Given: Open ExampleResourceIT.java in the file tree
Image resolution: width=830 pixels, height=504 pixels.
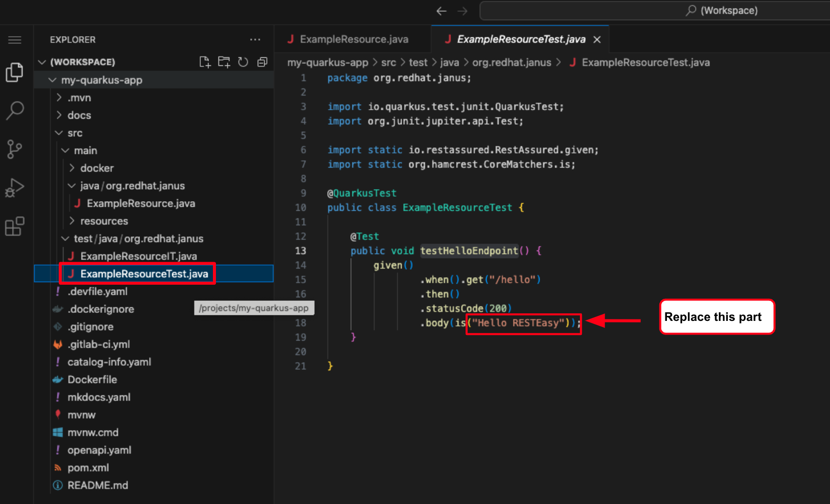Looking at the screenshot, I should [154, 256].
